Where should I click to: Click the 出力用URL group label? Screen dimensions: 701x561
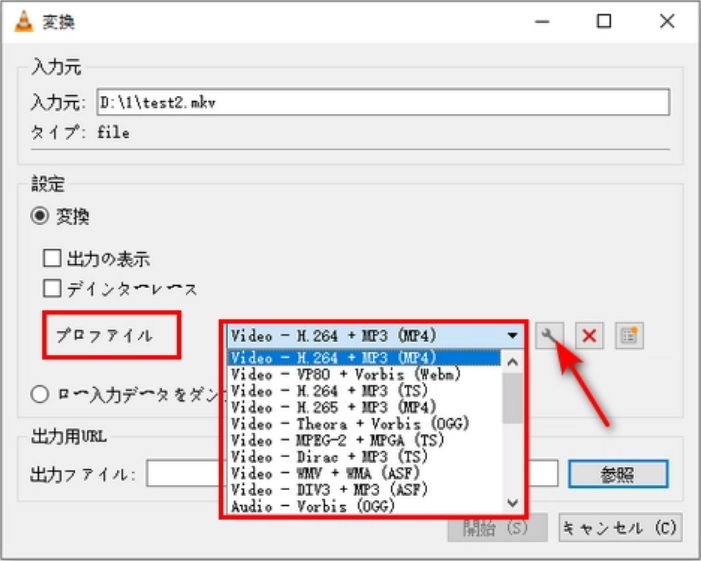(x=69, y=436)
